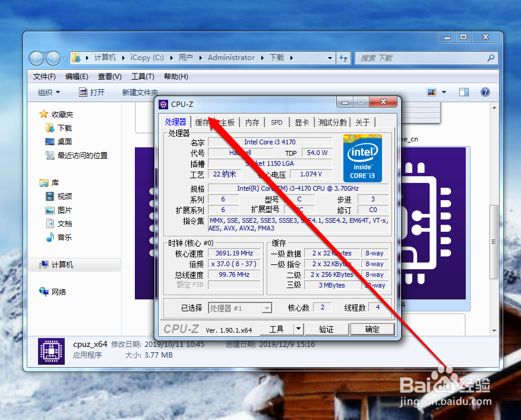Click the core speed 3691.19 MHz value
The height and width of the screenshot is (420, 521).
click(x=234, y=253)
